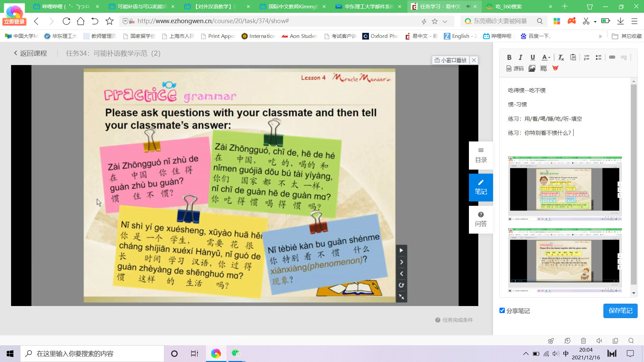This screenshot has height=362, width=644.
Task: Open the scissors screenshot tool dropdown arrow
Action: [x=595, y=21]
